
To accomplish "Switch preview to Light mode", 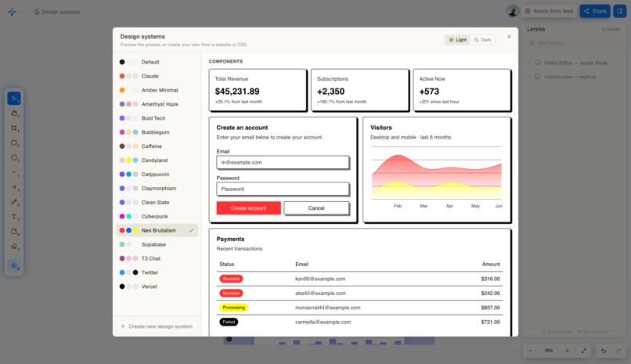I will coord(457,40).
